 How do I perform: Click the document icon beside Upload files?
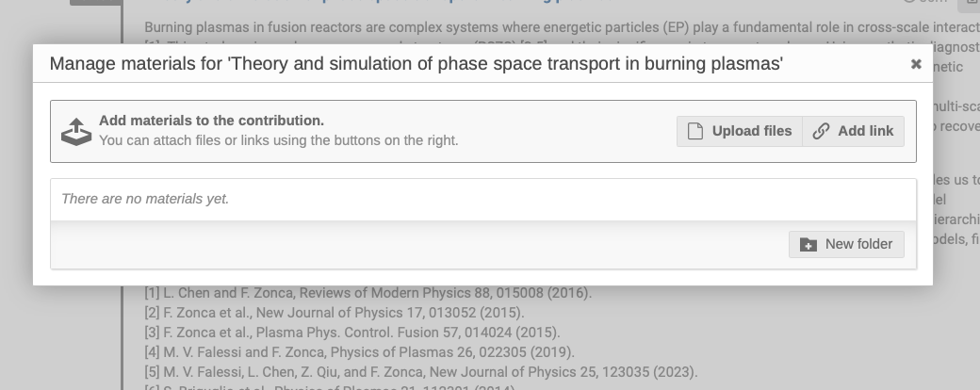pyautogui.click(x=695, y=131)
